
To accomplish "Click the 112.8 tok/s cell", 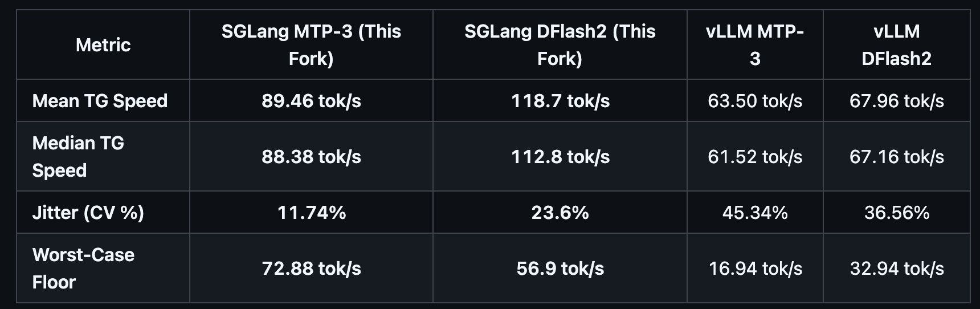I will pyautogui.click(x=560, y=156).
